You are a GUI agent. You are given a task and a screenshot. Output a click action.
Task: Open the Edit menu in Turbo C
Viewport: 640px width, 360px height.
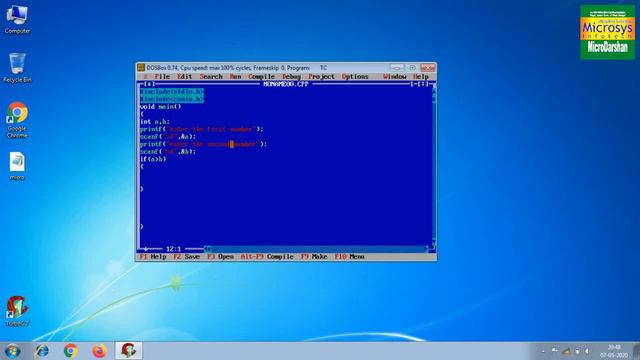pyautogui.click(x=184, y=76)
